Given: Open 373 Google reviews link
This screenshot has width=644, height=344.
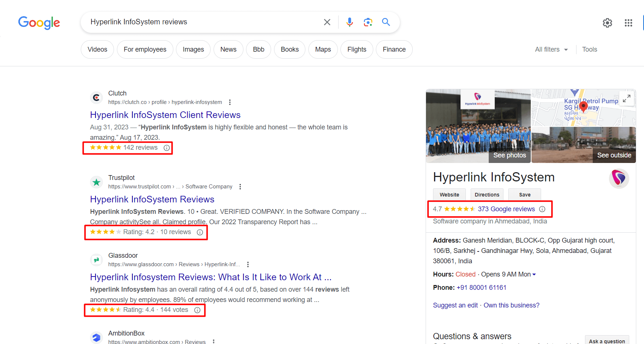Looking at the screenshot, I should click(x=506, y=209).
